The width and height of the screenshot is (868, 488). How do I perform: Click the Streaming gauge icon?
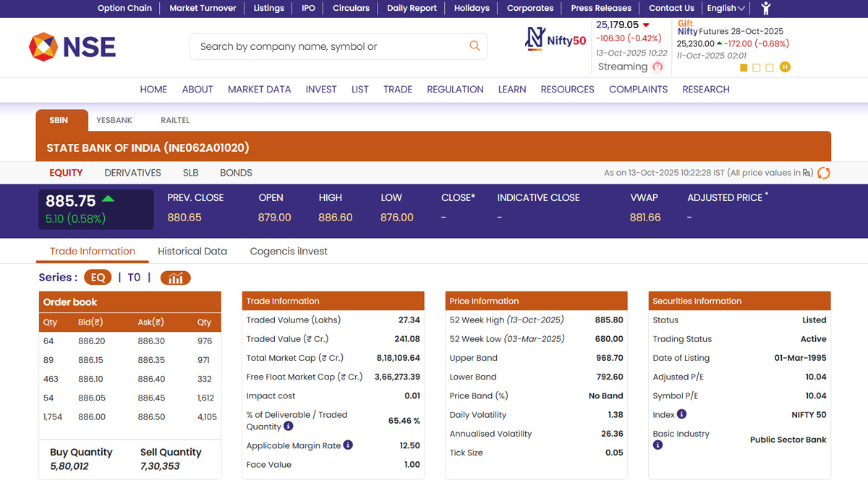point(658,67)
